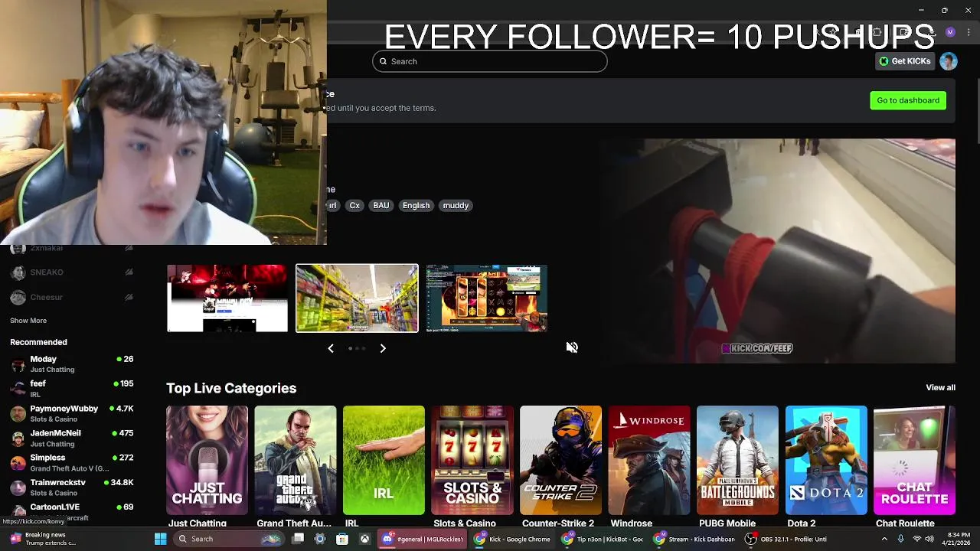
Task: Select the muddy stream tag
Action: pos(456,205)
